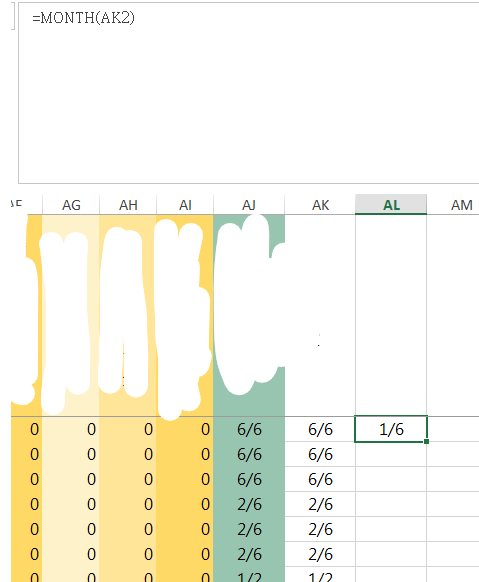
Task: Select column AM header
Action: (453, 205)
